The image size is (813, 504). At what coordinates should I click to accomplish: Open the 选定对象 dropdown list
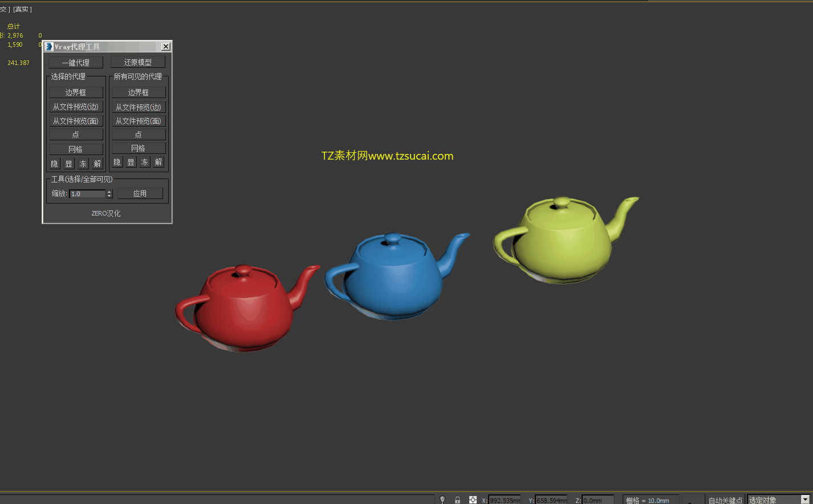click(x=805, y=500)
